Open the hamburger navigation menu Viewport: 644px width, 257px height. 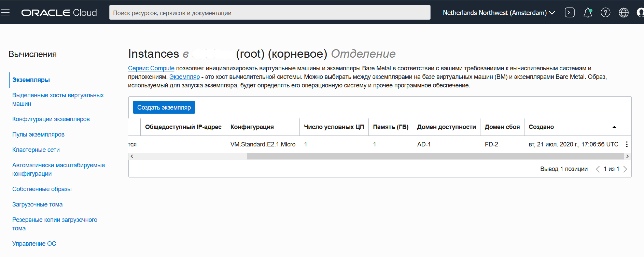point(5,13)
